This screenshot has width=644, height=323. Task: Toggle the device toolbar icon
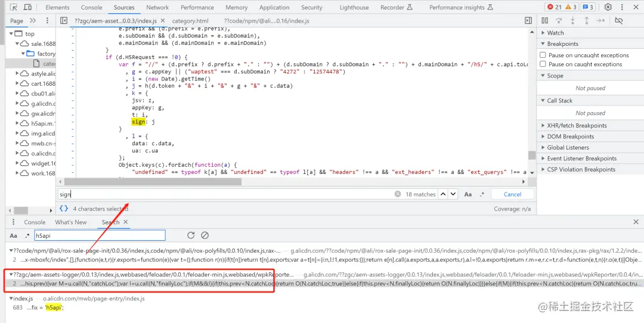pyautogui.click(x=27, y=7)
